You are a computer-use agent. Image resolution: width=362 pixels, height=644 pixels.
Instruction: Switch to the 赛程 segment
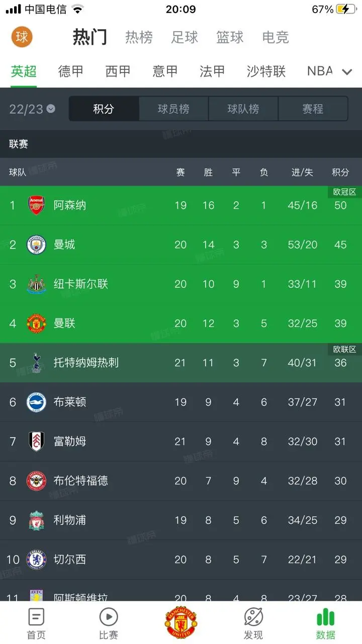click(x=313, y=109)
